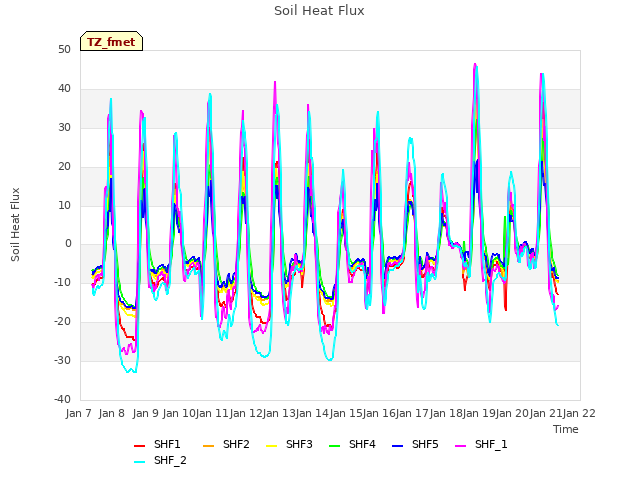640x480 pixels.
Task: Click the Jan 19 x-axis tick label
Action: pos(479,413)
